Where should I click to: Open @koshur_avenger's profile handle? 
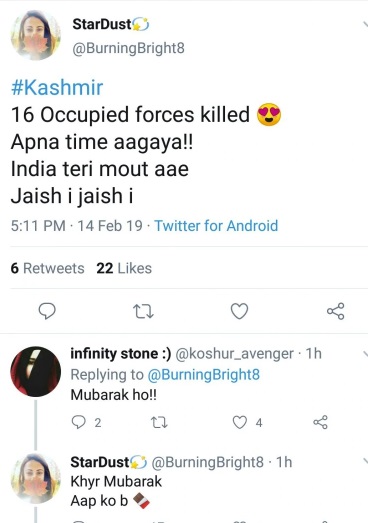(x=235, y=354)
